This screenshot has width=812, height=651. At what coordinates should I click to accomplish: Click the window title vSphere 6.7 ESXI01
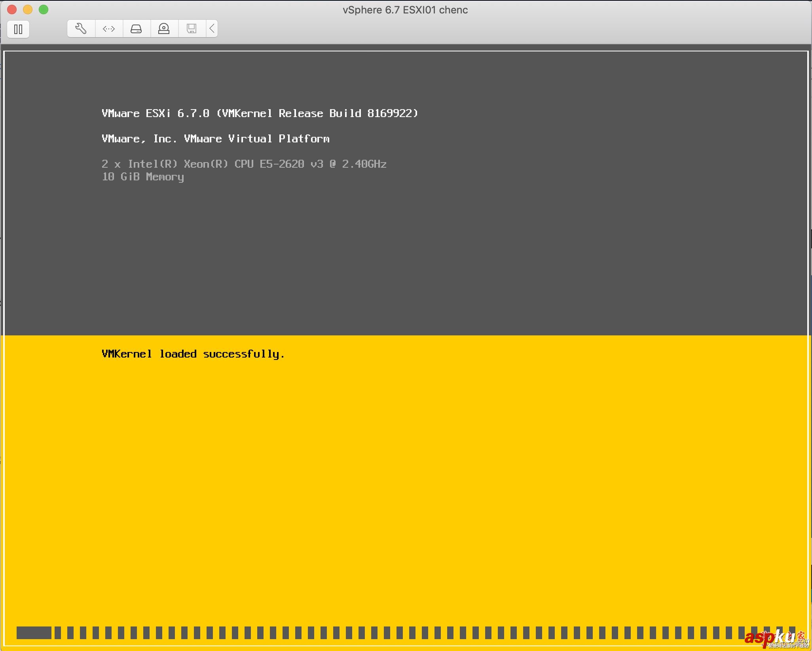click(405, 10)
